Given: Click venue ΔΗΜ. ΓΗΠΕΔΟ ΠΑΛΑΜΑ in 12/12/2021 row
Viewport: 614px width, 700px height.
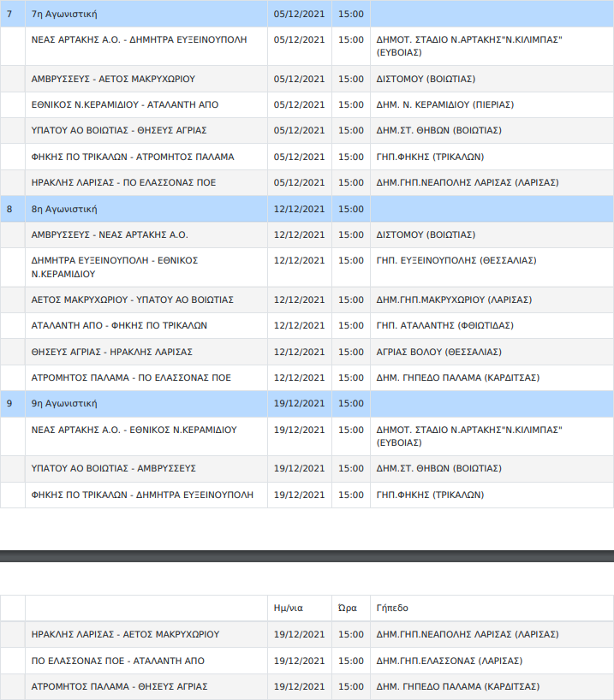Looking at the screenshot, I should (457, 377).
